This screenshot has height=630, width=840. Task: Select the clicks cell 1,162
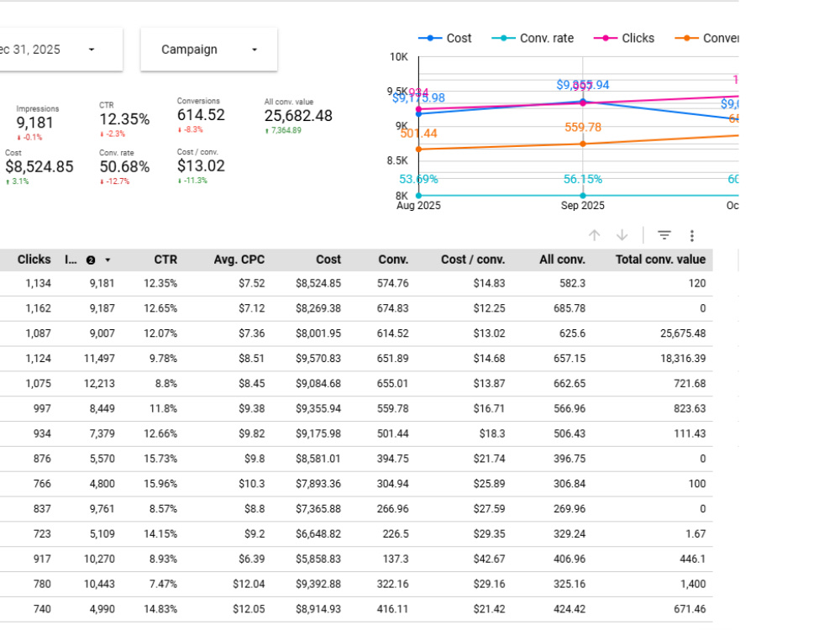(38, 308)
